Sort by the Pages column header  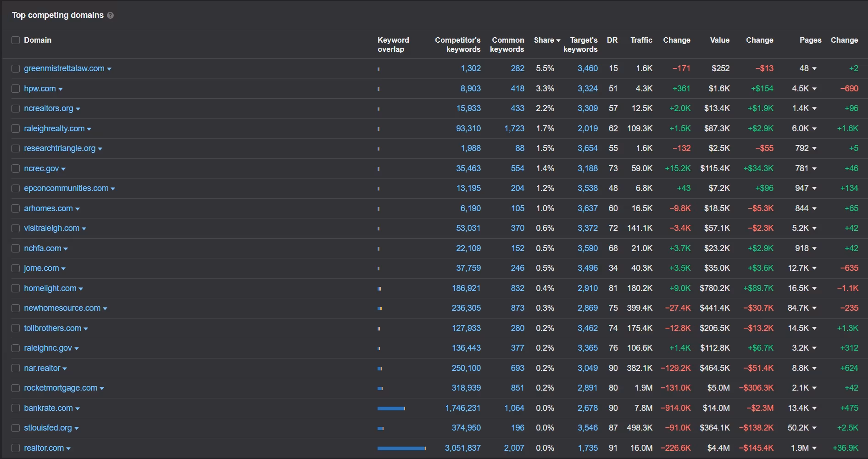pyautogui.click(x=811, y=40)
